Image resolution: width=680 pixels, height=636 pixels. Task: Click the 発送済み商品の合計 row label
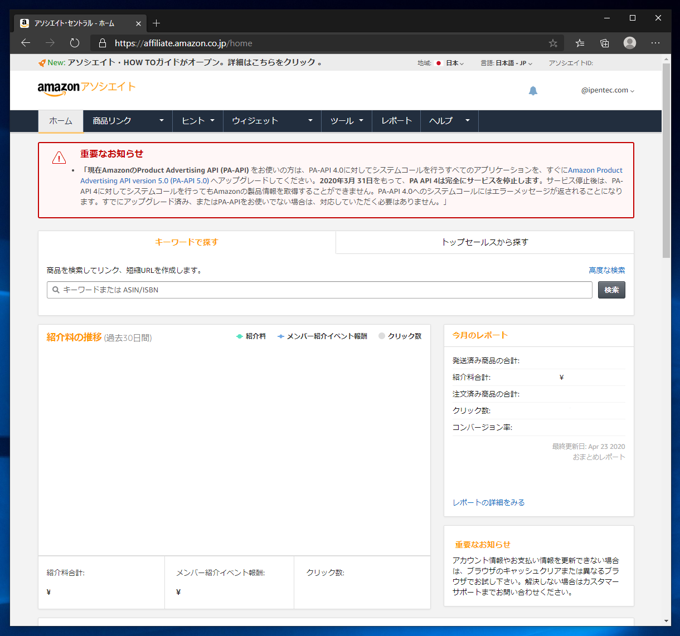[486, 360]
